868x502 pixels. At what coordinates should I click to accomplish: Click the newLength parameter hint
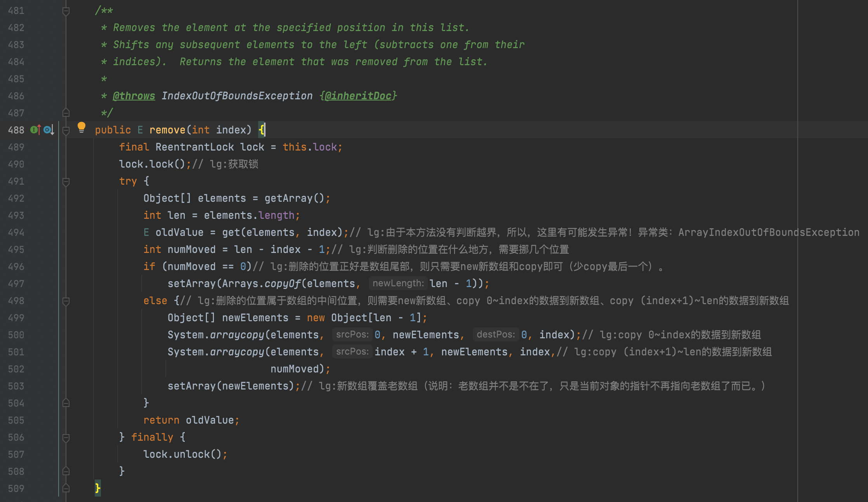coord(398,284)
